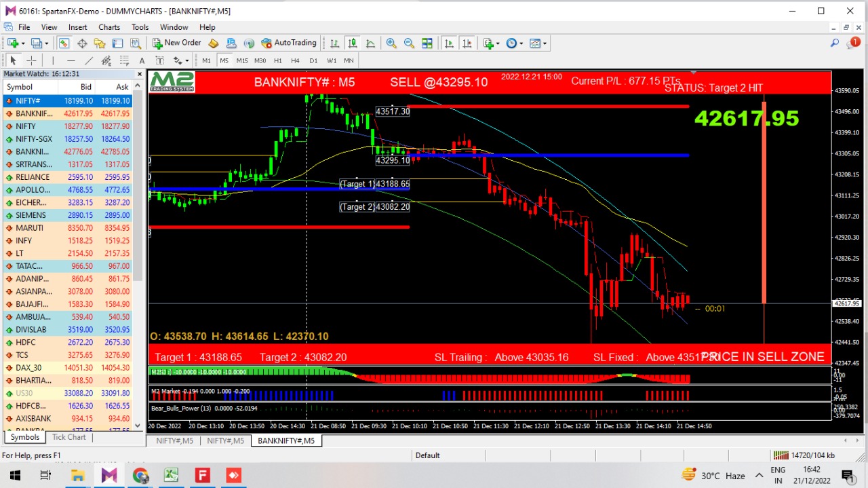Set timeframe to W1

tap(331, 60)
